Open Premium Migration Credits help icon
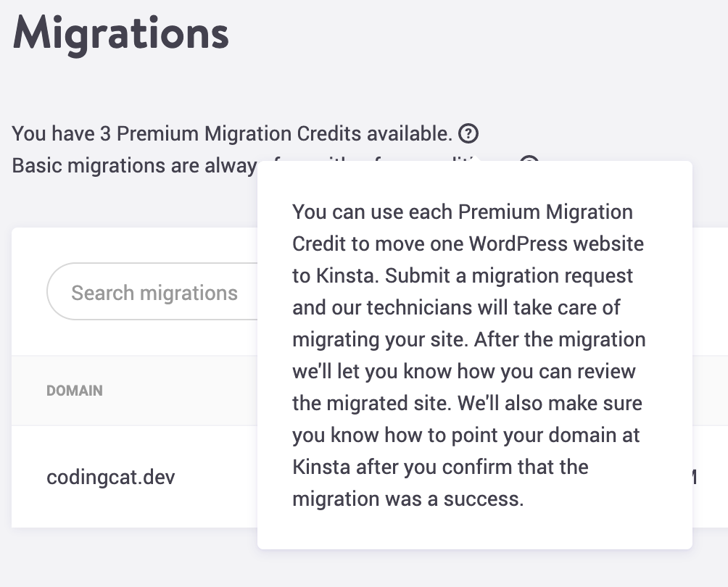This screenshot has width=728, height=587. tap(468, 133)
